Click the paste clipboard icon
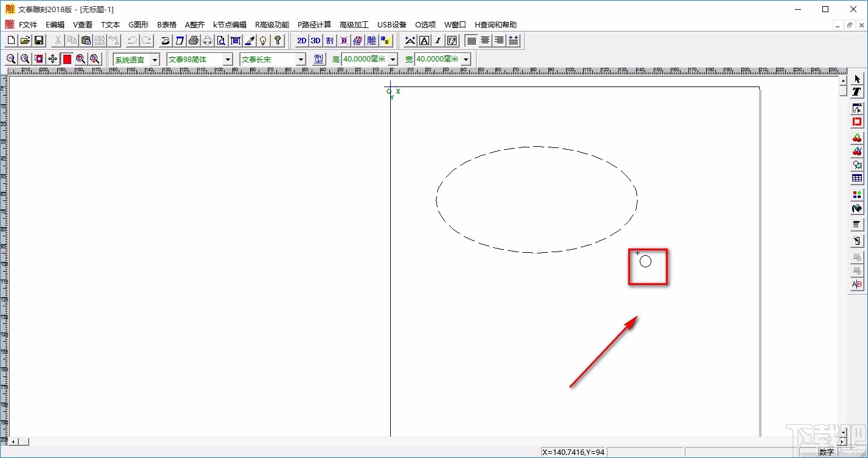 [86, 40]
